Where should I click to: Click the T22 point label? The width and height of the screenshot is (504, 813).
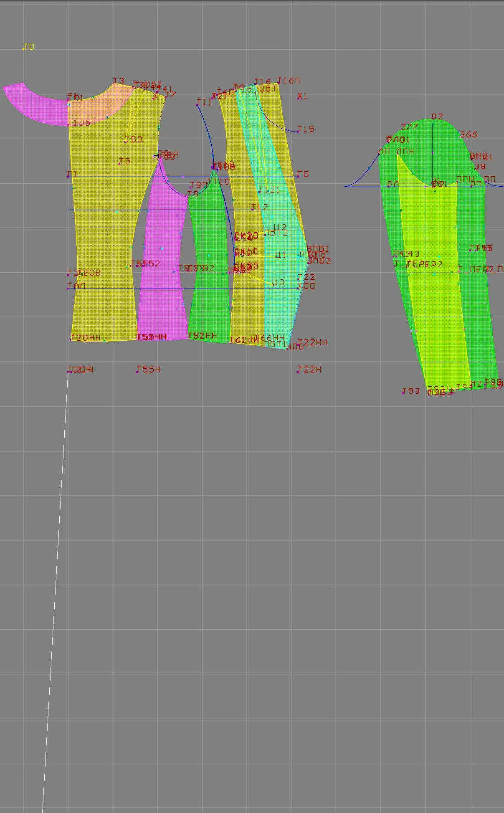(307, 277)
